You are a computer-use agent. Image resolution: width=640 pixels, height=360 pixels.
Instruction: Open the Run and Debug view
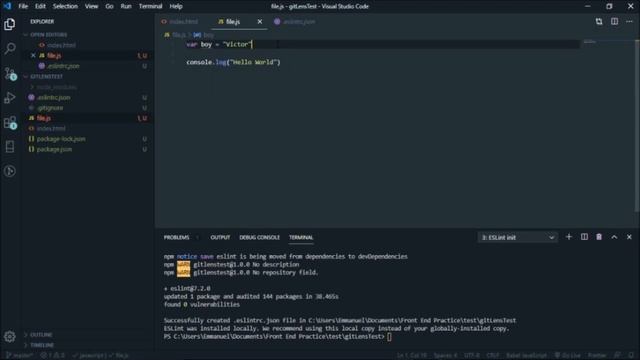tap(10, 98)
